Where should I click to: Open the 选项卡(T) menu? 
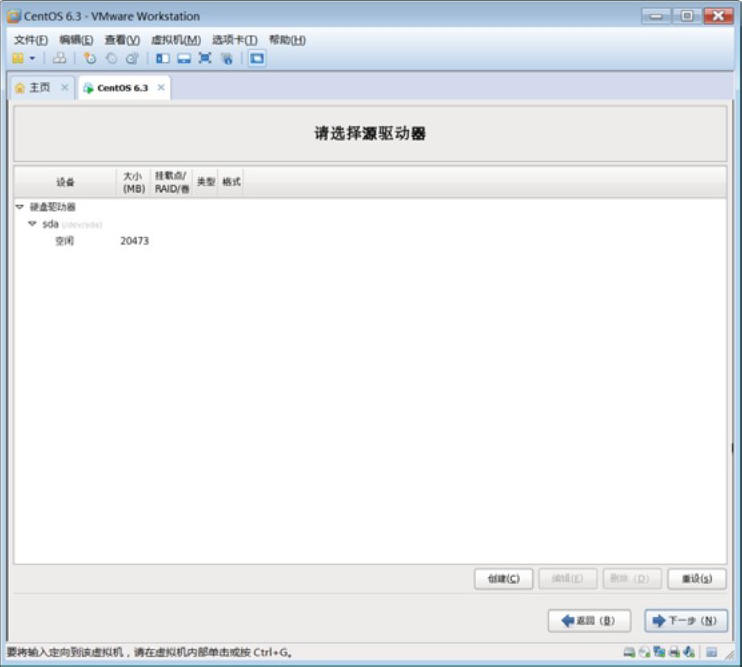(235, 40)
